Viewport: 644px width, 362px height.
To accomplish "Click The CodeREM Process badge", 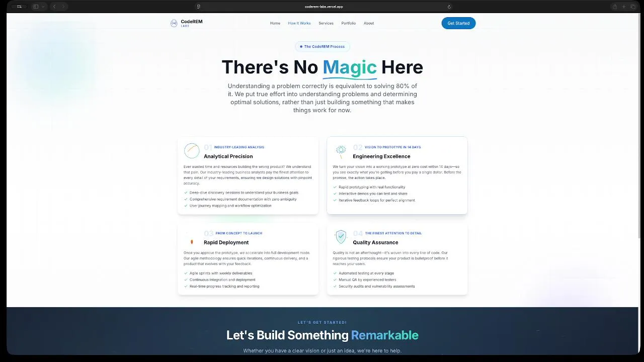I will (x=322, y=46).
